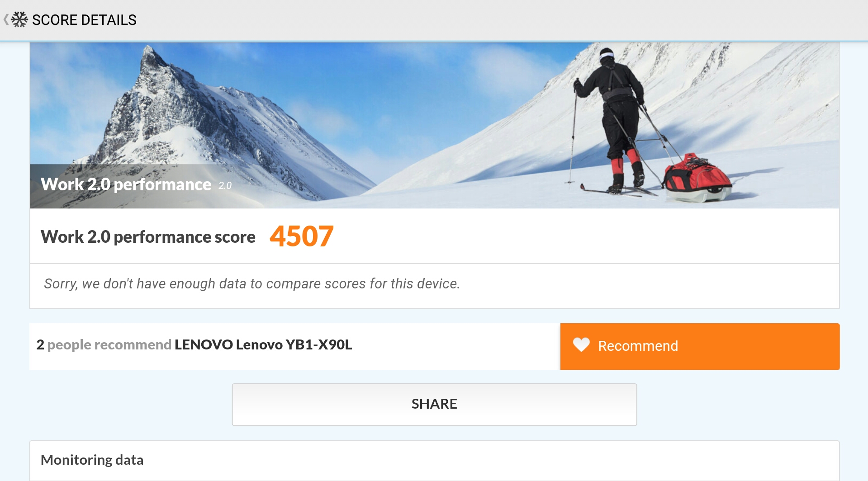Tap the 4507 orange score value

tap(302, 236)
